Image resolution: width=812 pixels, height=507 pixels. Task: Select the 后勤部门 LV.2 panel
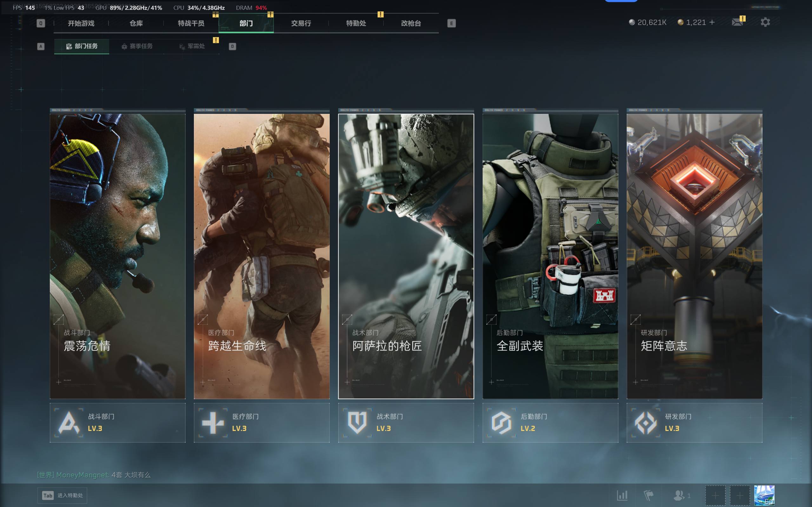tap(550, 422)
